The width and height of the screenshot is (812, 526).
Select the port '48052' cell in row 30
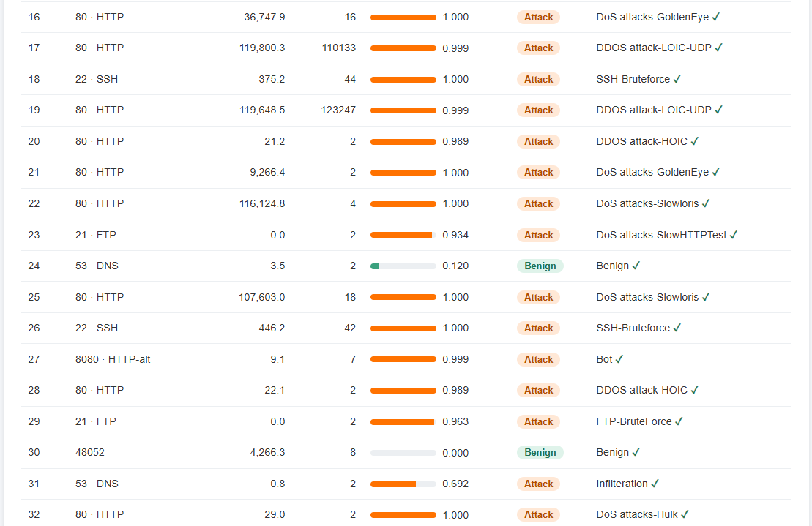[x=90, y=453]
